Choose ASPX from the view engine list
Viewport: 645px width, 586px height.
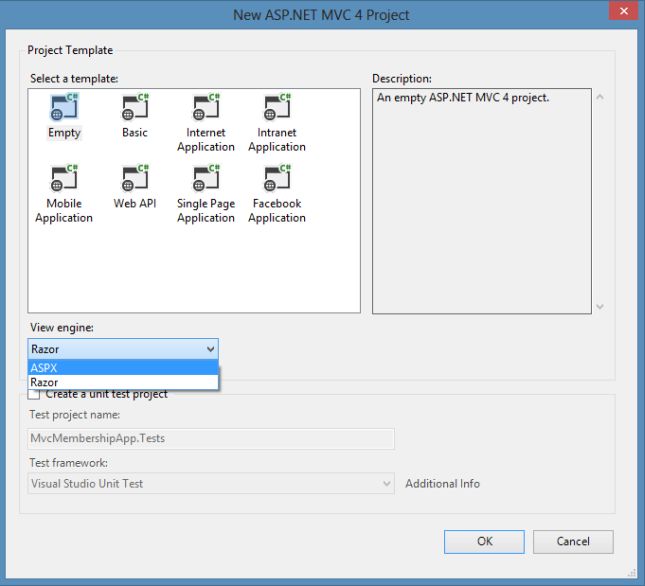click(123, 368)
